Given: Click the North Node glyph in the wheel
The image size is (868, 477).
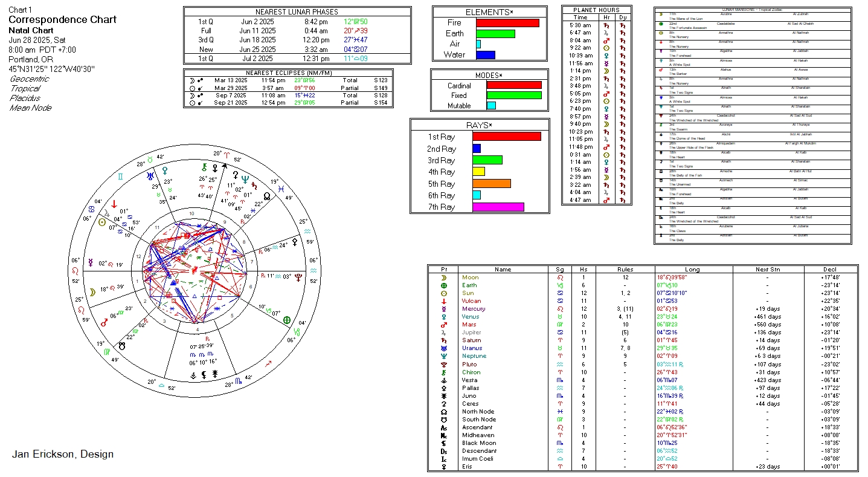Looking at the screenshot, I should pos(266,196).
